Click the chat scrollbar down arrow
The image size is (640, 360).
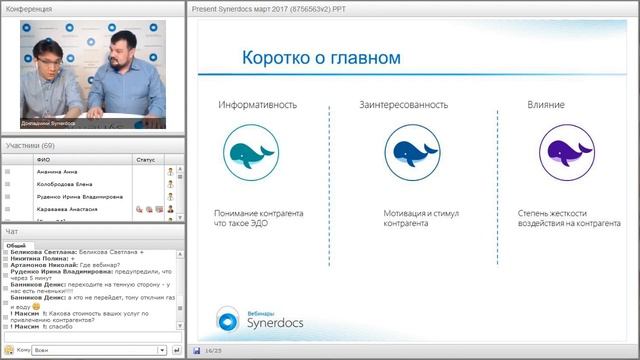180,326
